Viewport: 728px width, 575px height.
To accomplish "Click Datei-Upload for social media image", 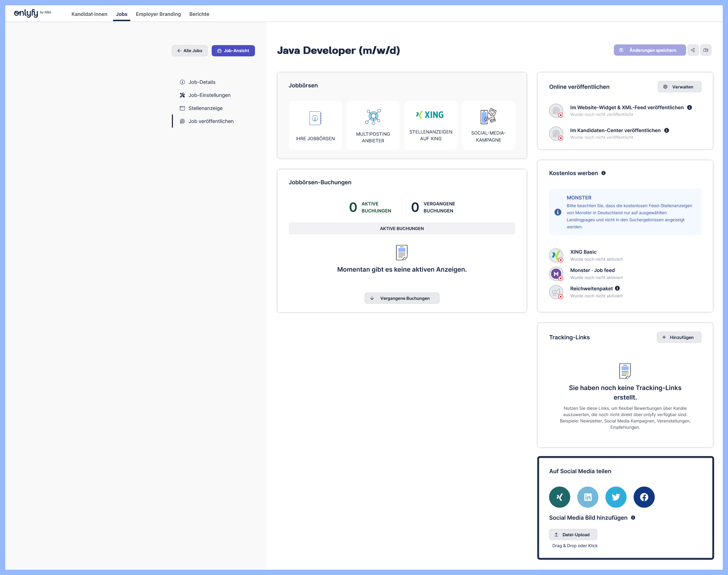I will coord(573,534).
